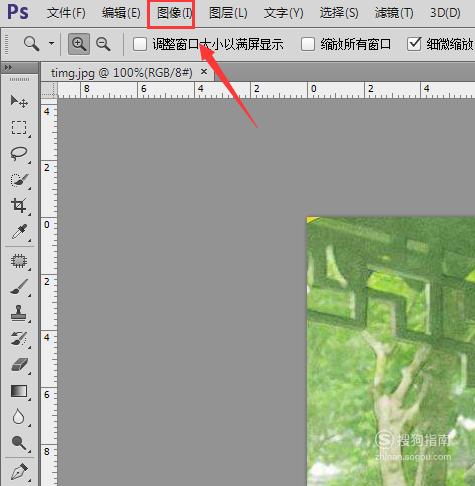Viewport: 475px width, 486px height.
Task: Open the 图层(L) menu
Action: pyautogui.click(x=228, y=13)
